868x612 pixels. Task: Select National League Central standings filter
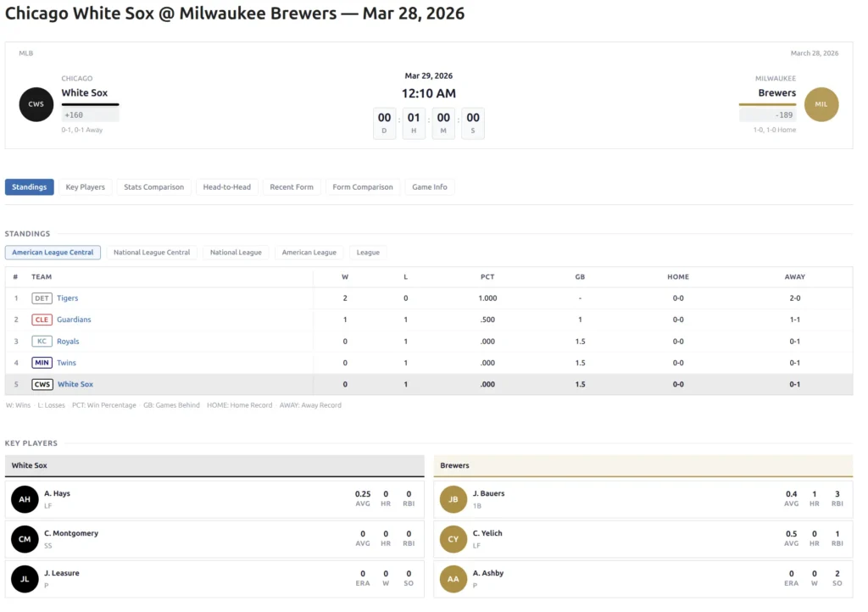(152, 253)
